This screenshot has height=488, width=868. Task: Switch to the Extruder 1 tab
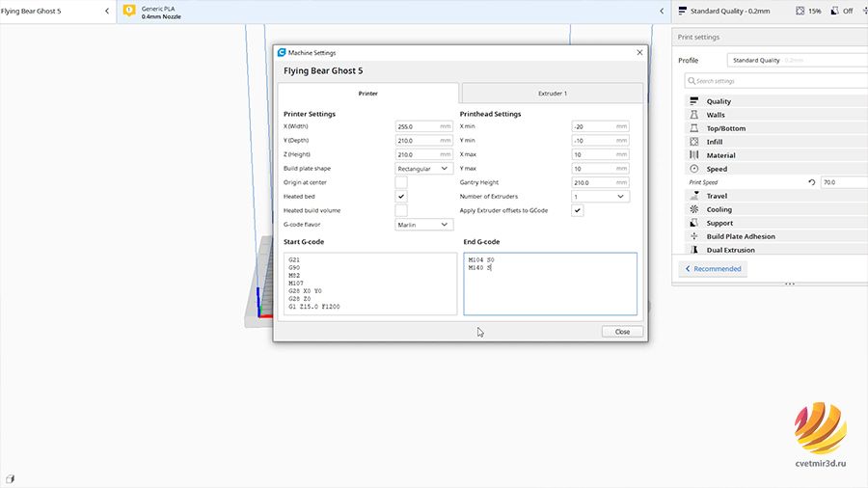tap(553, 94)
